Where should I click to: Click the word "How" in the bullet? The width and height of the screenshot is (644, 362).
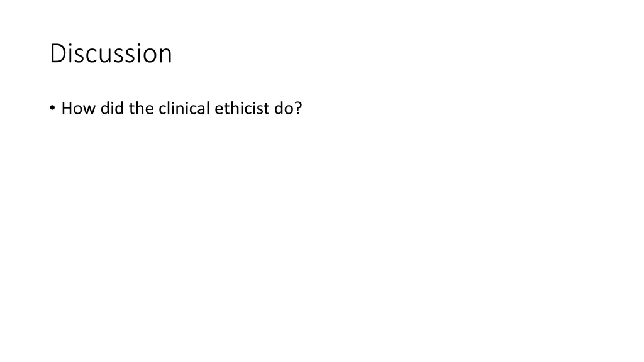(x=78, y=109)
